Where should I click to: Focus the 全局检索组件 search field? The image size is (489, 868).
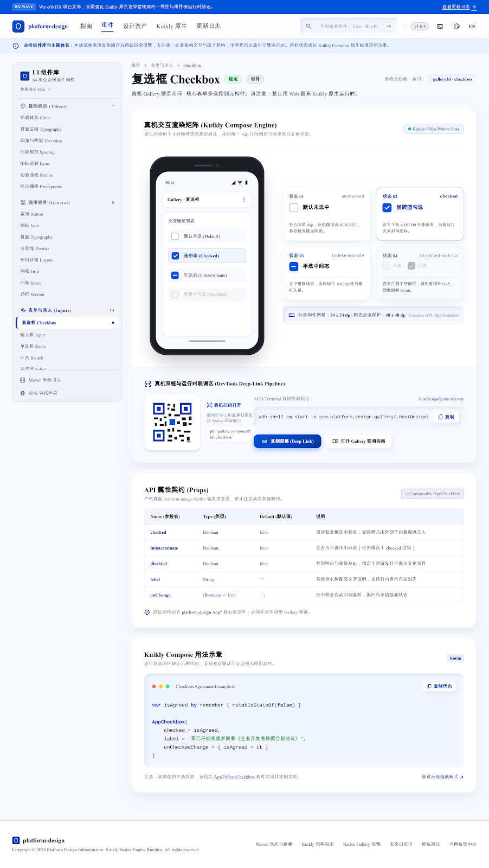pyautogui.click(x=349, y=26)
